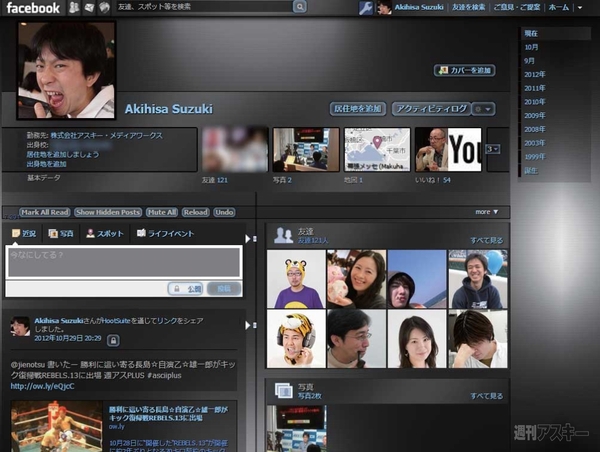
Task: Click ご意見・ご提案 in the top bar
Action: 517,7
